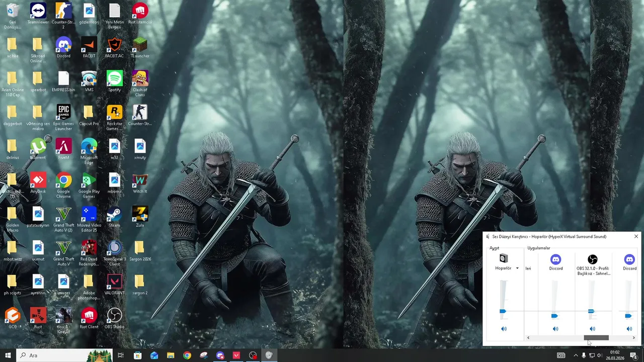This screenshot has height=362, width=644.
Task: Select the Movavi Video Editor 25 icon
Action: (x=89, y=219)
